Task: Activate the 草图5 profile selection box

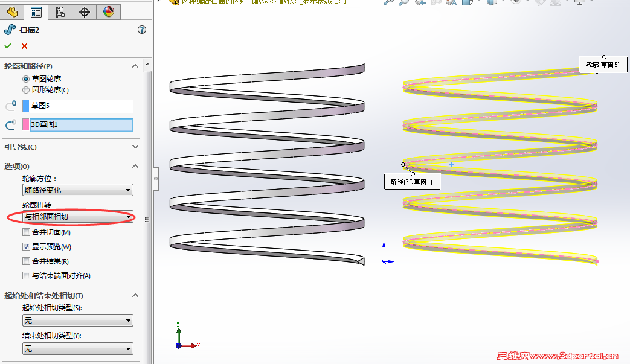Action: [x=82, y=106]
